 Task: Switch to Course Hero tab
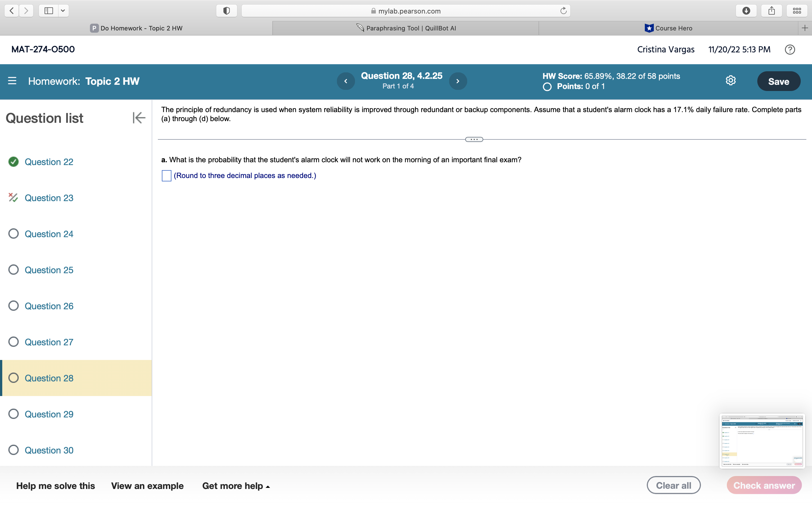(668, 28)
